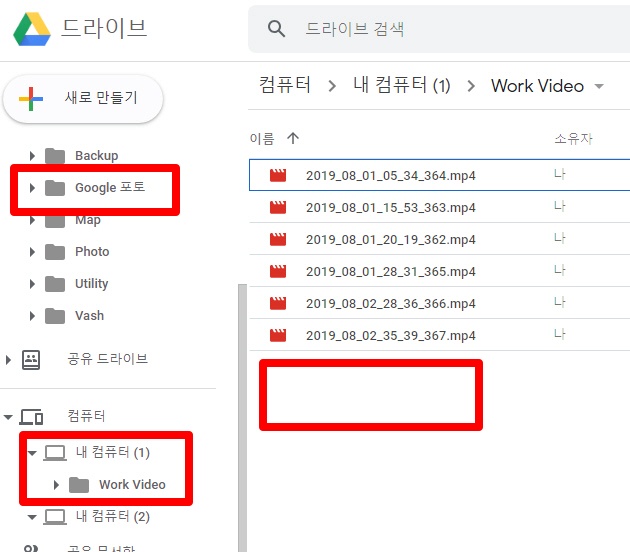This screenshot has width=630, height=552.
Task: Select file 2019_08_01_15_53_363.mp4
Action: (x=391, y=208)
